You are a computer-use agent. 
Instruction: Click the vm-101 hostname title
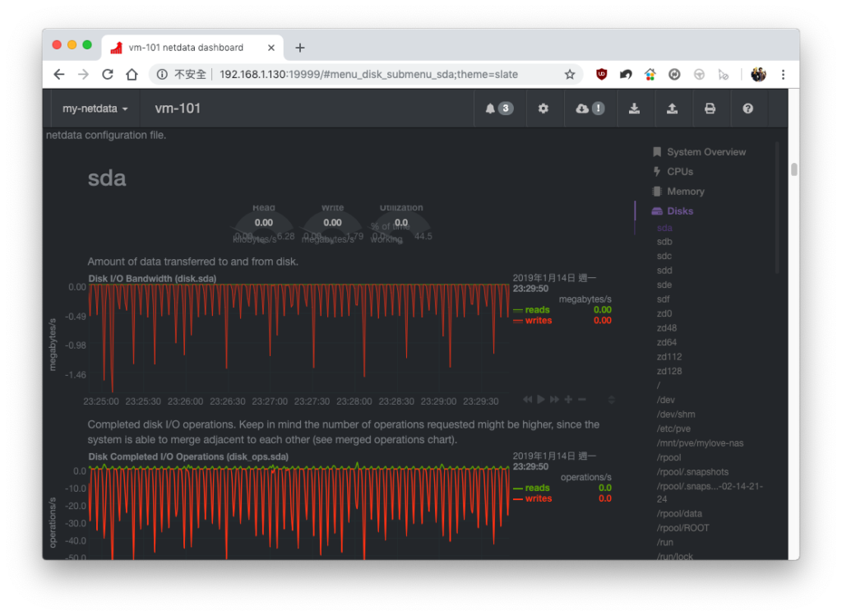point(178,109)
